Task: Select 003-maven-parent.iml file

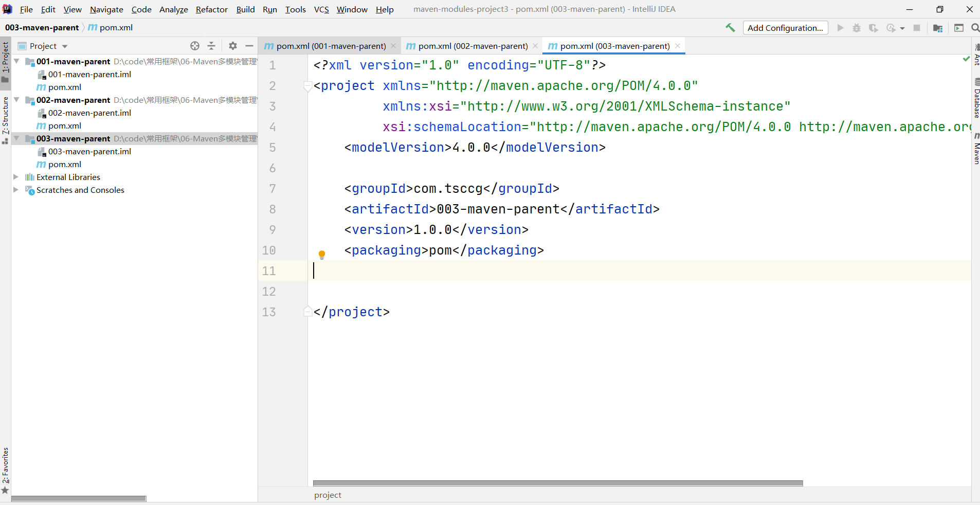Action: pyautogui.click(x=89, y=151)
